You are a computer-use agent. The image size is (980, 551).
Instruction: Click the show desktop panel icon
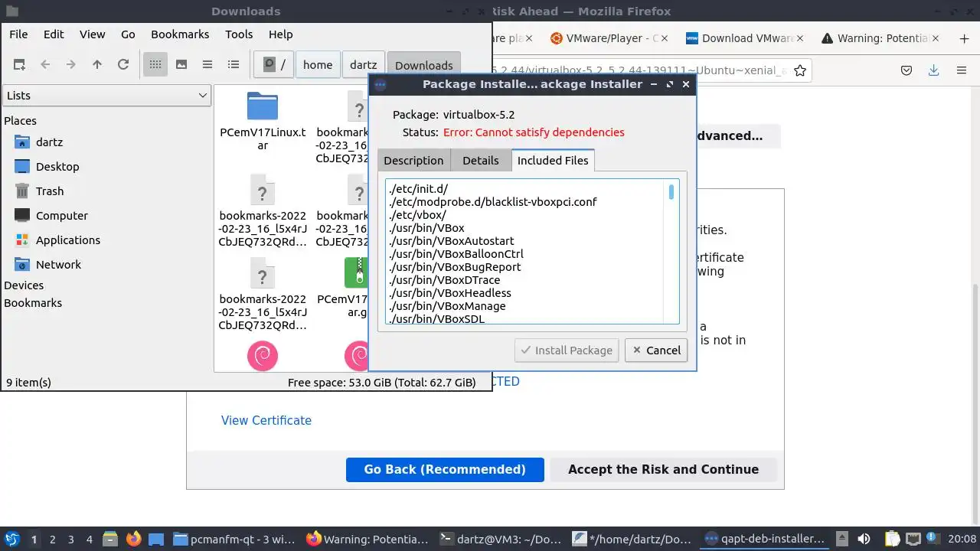tap(156, 540)
